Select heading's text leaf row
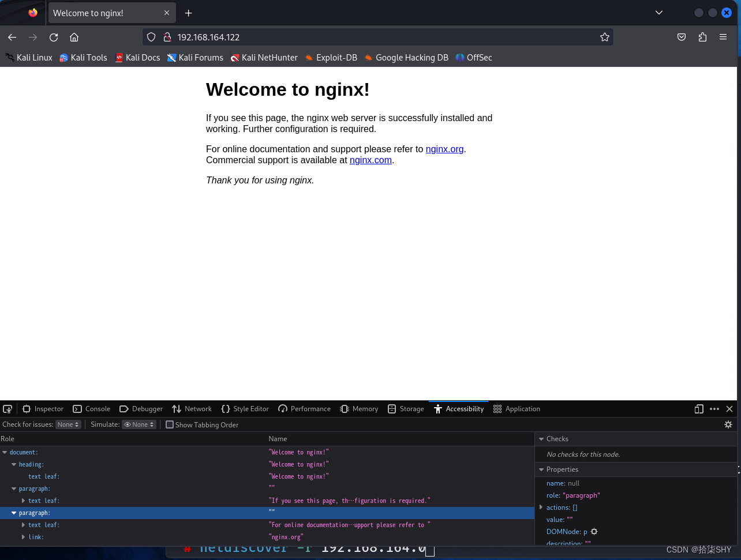741x560 pixels. tap(267, 477)
